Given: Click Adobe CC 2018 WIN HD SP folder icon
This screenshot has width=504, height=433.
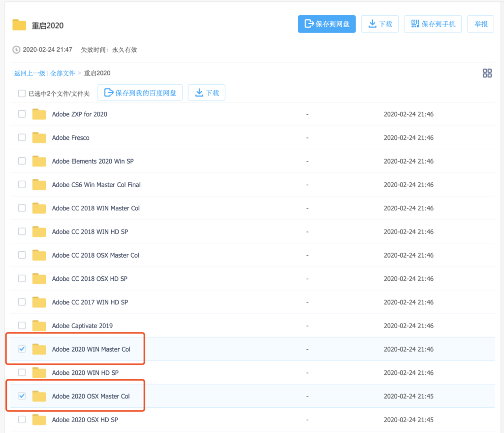Looking at the screenshot, I should point(39,232).
